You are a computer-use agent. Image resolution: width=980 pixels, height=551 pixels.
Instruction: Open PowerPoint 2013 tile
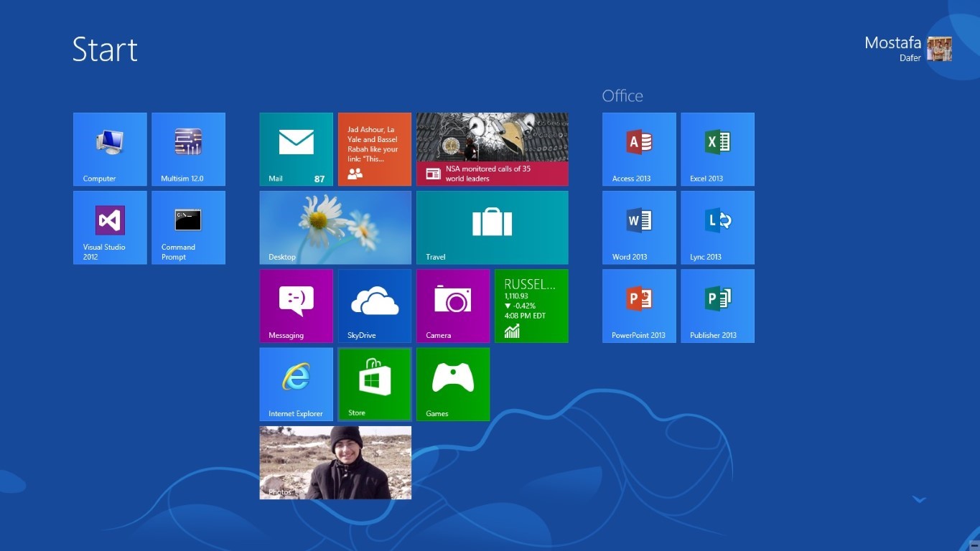click(x=639, y=306)
